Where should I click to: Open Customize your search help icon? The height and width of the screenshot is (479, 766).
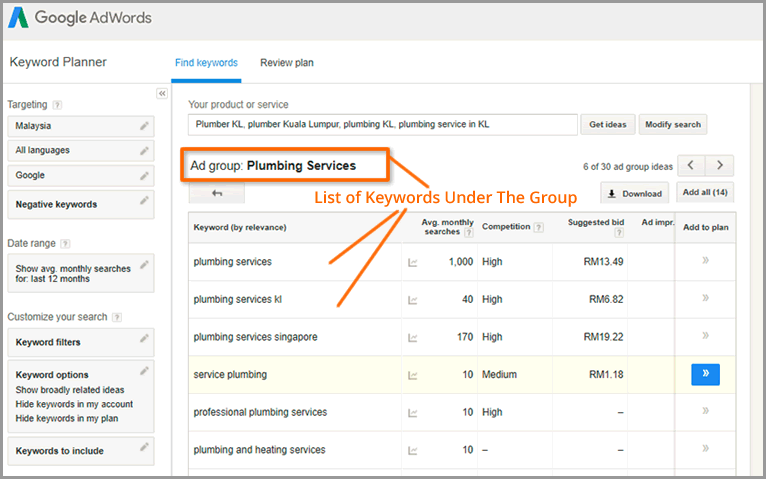point(117,317)
